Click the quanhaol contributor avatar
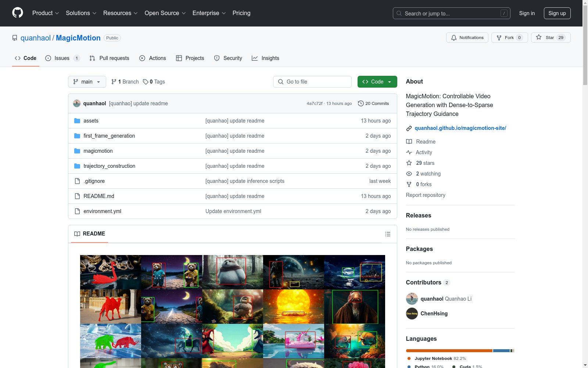Viewport: 588px width, 368px height. 412,299
